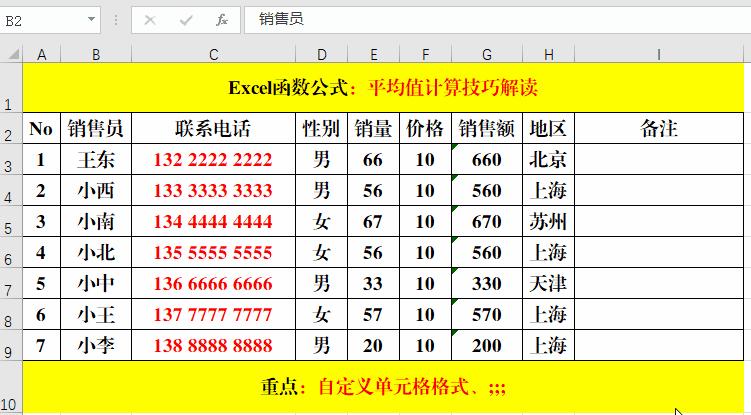Click the No header cell
This screenshot has height=415, width=751.
pos(42,128)
